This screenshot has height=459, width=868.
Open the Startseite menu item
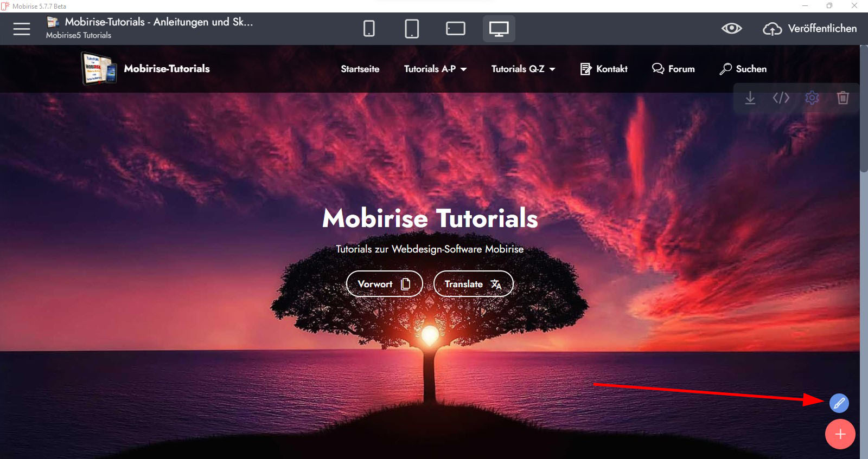(360, 69)
